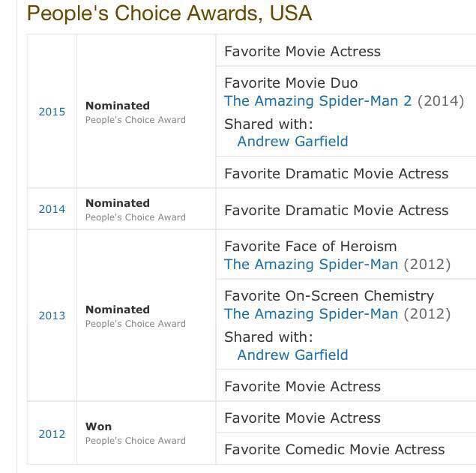Click Favorite On-Screen Chemistry text
This screenshot has height=473, width=476.
[329, 296]
